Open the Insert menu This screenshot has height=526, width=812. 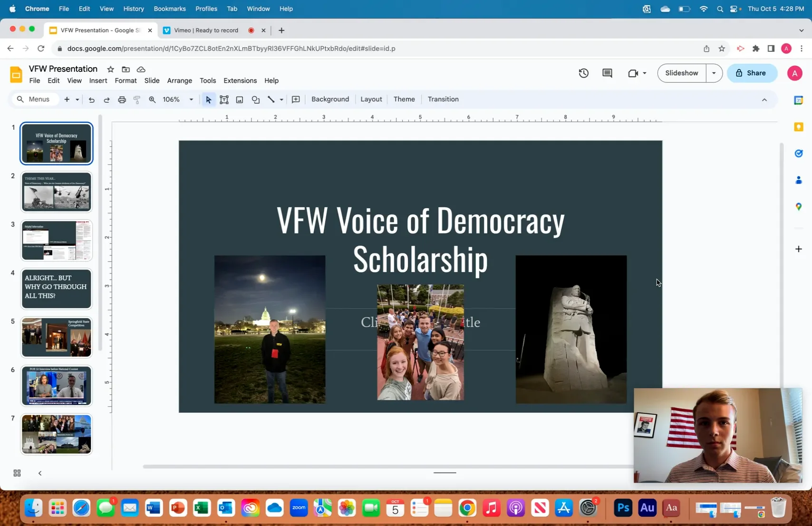click(98, 81)
